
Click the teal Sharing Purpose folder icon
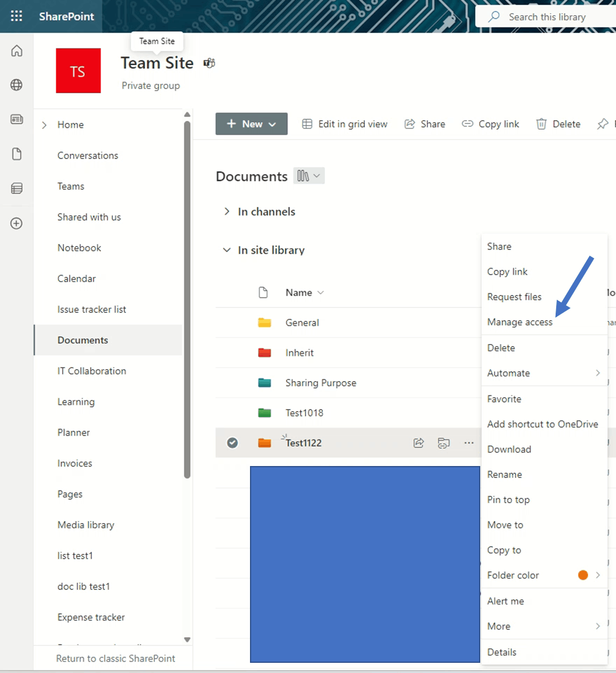pyautogui.click(x=264, y=382)
